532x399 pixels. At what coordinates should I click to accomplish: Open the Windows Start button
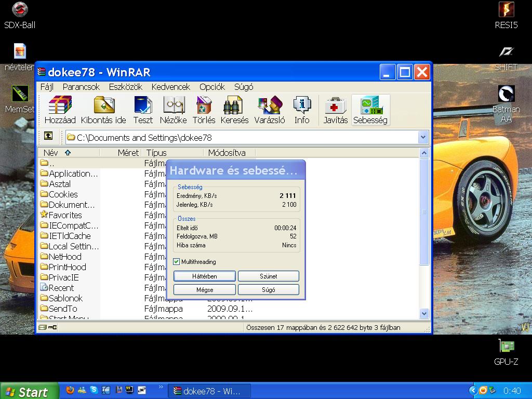tap(27, 391)
